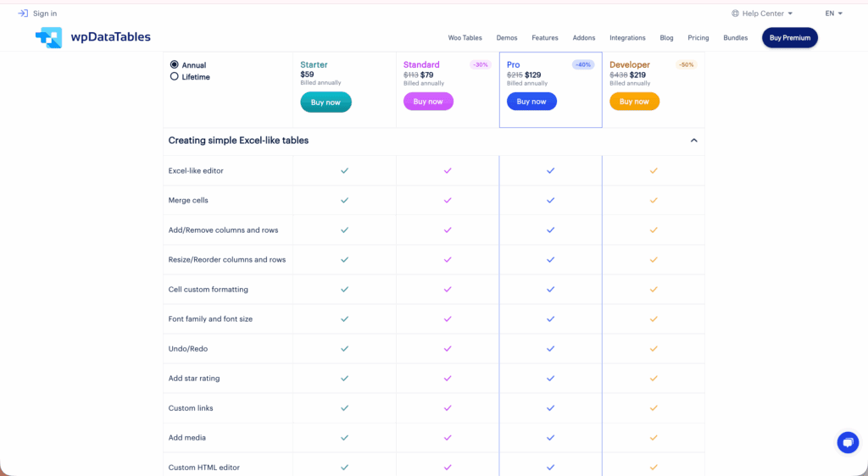Open the Addons menu item
The image size is (868, 476).
click(584, 37)
